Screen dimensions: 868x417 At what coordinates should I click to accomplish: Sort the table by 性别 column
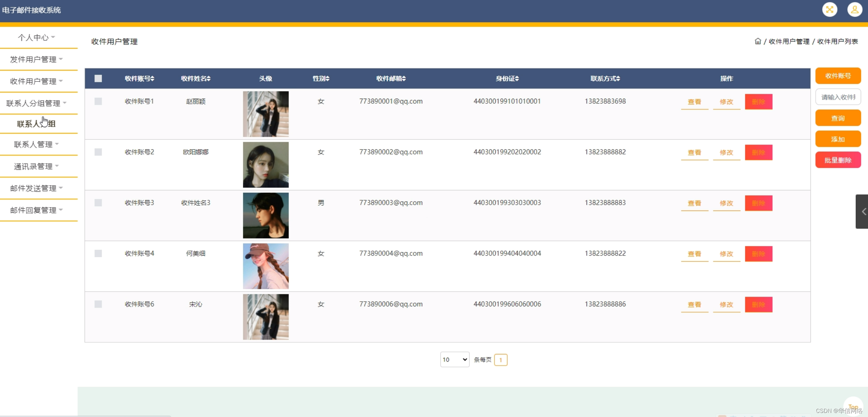tap(321, 79)
